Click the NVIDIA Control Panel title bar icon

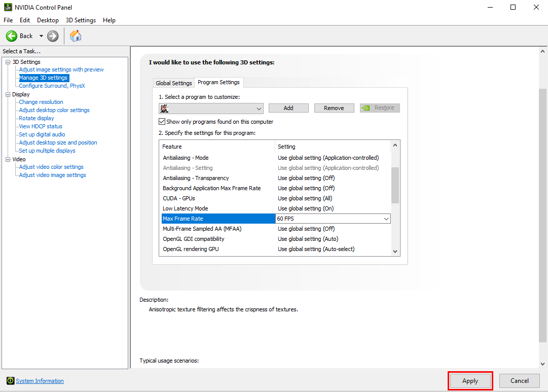coord(8,7)
